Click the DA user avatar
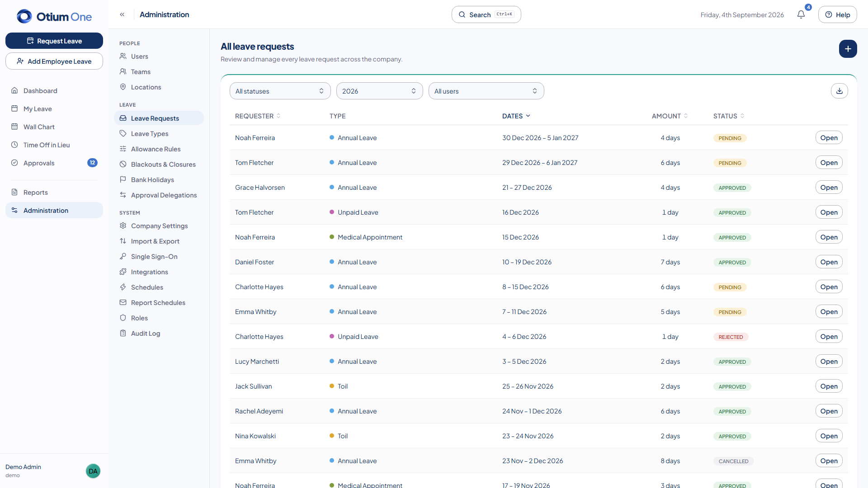 (93, 471)
